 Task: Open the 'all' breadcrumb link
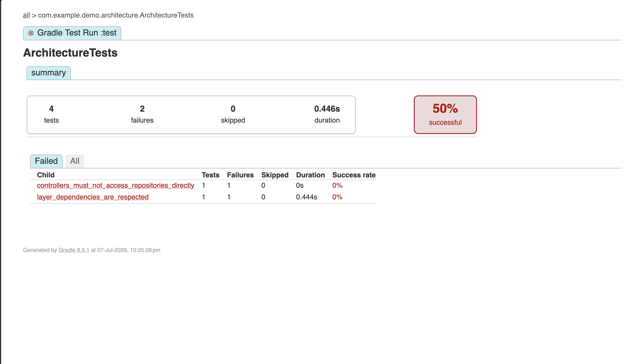click(x=26, y=15)
